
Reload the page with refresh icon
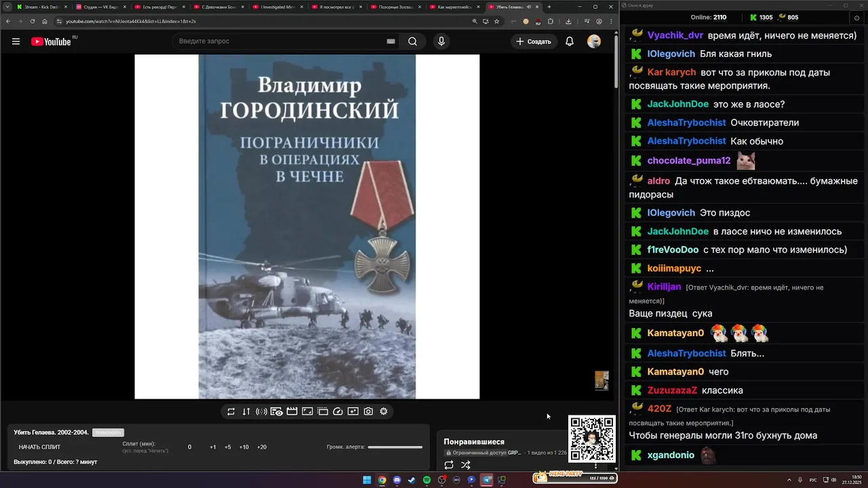coord(33,21)
